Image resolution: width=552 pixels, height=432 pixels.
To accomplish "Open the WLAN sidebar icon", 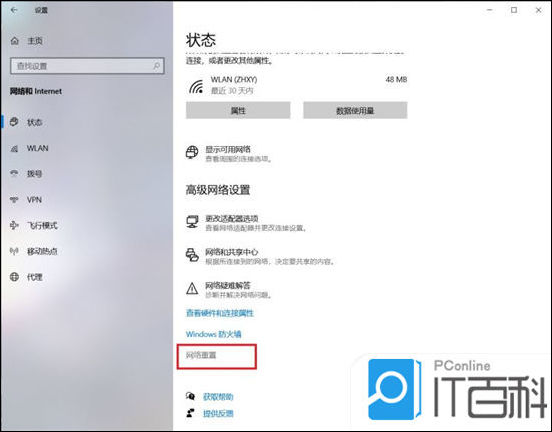I will (x=14, y=148).
